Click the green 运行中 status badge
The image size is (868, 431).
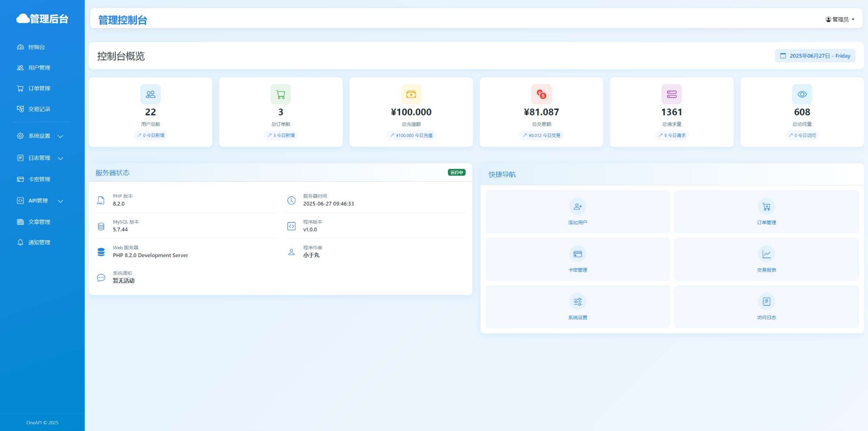[456, 172]
